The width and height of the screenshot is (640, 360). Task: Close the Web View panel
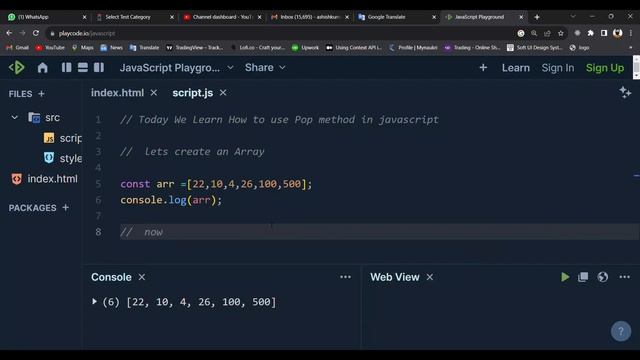(430, 277)
